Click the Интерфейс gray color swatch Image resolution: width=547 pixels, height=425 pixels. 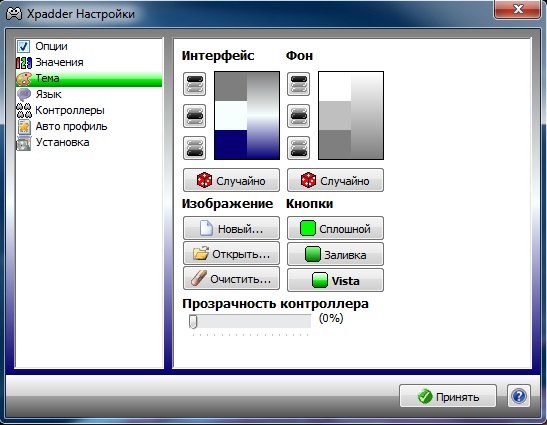click(x=231, y=87)
